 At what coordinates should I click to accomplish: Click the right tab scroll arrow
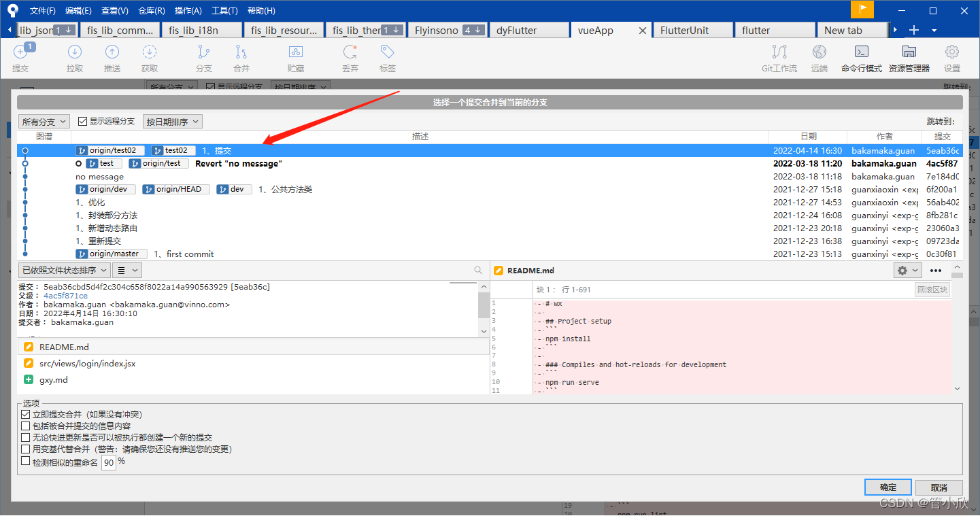tap(895, 30)
